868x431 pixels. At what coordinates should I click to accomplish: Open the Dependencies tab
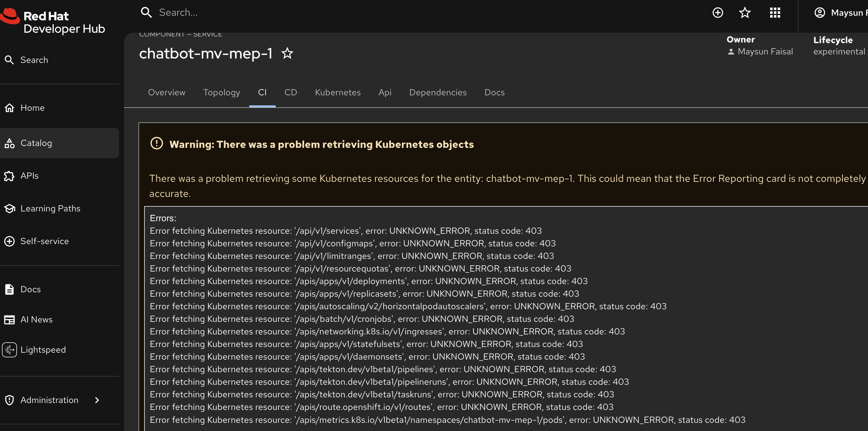coord(438,92)
